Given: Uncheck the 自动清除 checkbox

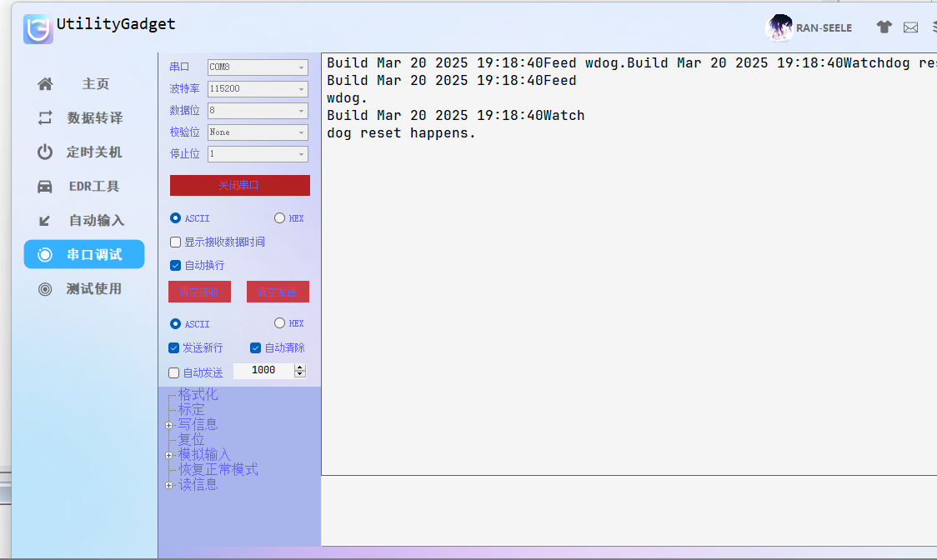Looking at the screenshot, I should 255,347.
